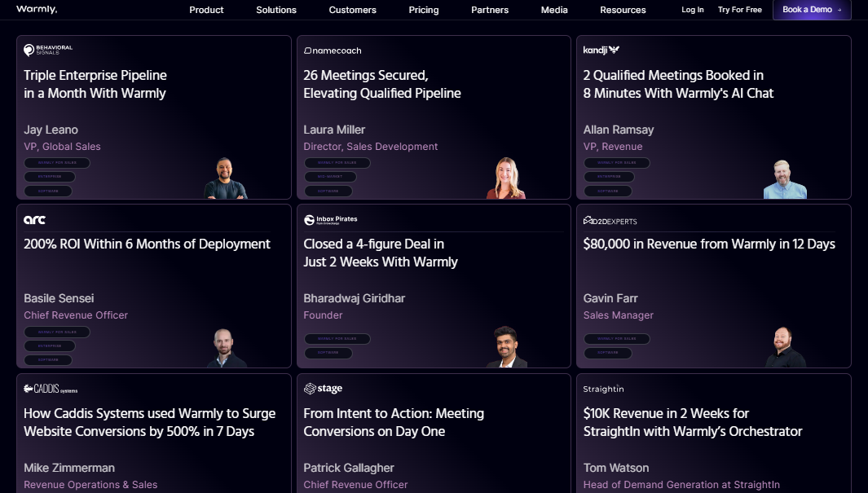Image resolution: width=868 pixels, height=493 pixels.
Task: Click Laura Miller's photo
Action: [506, 178]
